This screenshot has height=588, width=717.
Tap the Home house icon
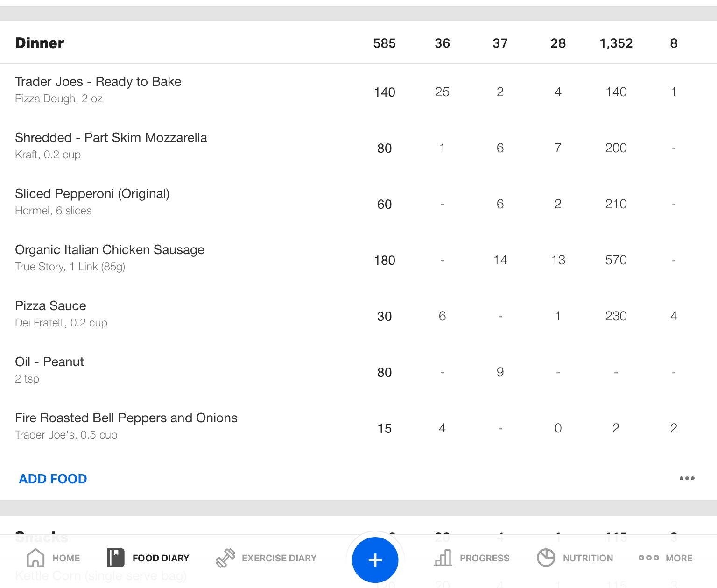[36, 558]
